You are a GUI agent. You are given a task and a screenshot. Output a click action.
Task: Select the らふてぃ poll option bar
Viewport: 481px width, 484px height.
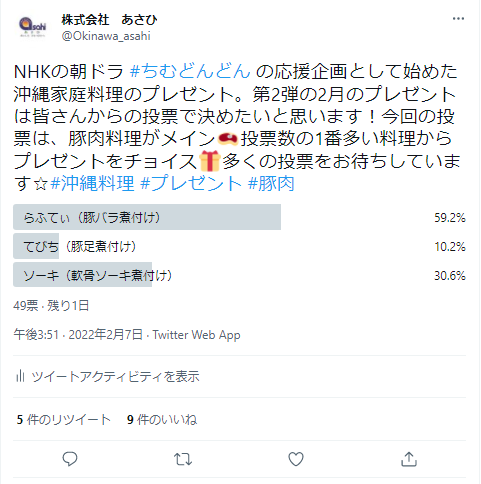239,217
